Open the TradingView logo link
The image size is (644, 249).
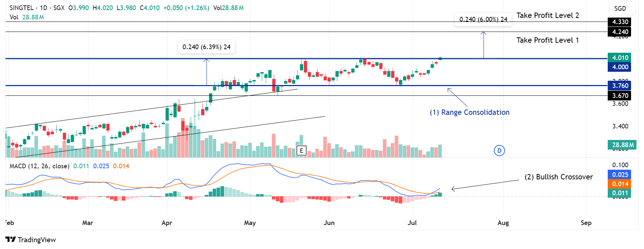tap(31, 240)
